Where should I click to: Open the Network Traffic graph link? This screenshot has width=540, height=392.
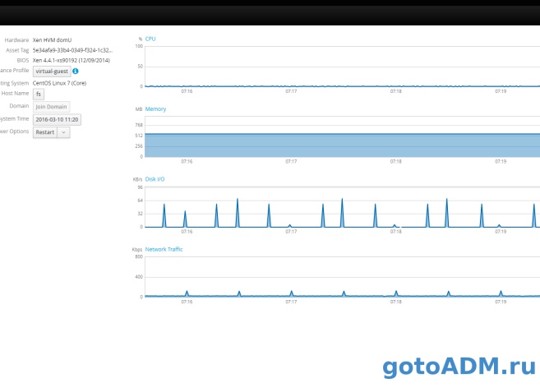164,249
